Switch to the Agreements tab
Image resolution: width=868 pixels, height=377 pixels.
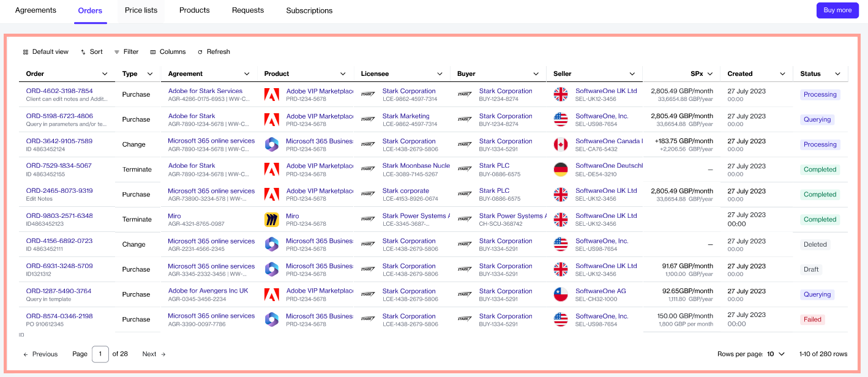[36, 10]
